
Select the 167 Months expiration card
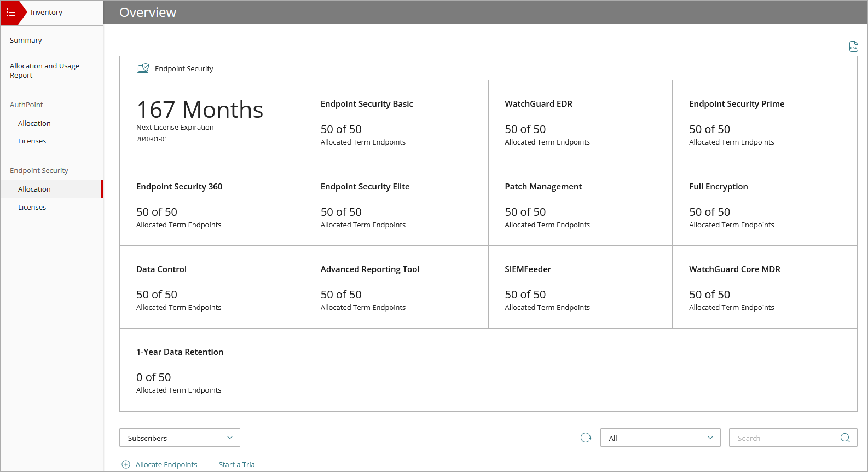(x=212, y=122)
